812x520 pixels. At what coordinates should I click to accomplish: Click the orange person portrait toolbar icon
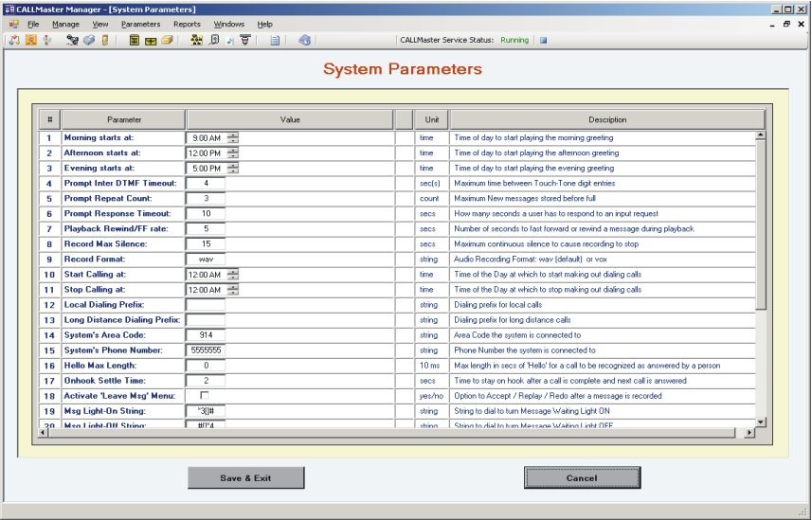[31, 40]
